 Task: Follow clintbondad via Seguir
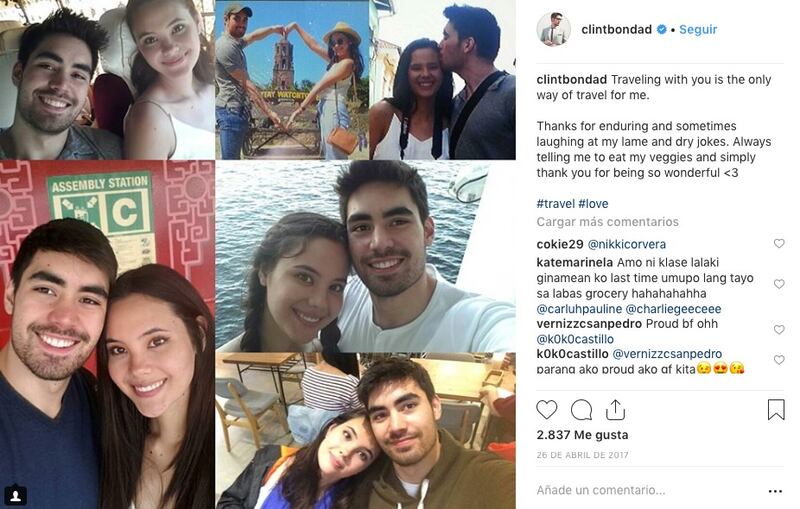(x=698, y=30)
